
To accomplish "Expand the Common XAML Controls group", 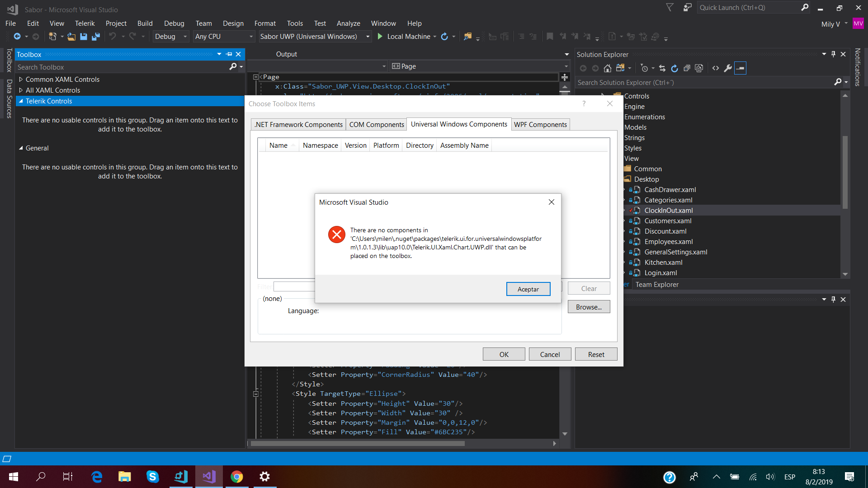I will coord(21,80).
